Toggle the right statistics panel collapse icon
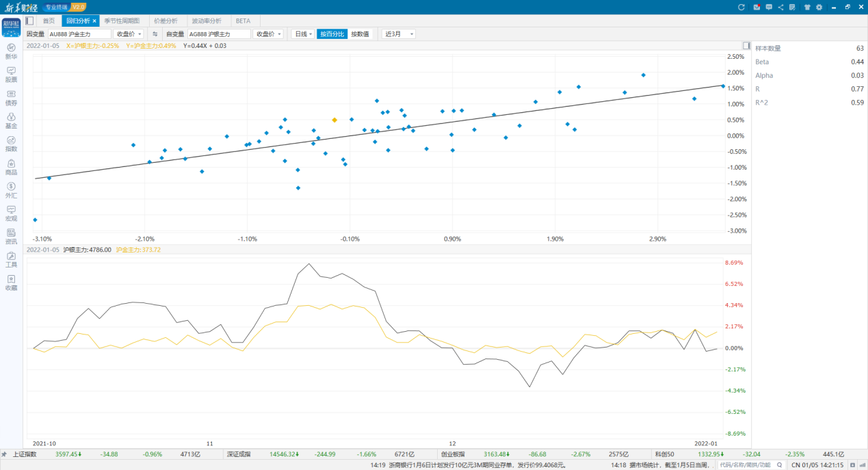The image size is (868, 470). [746, 46]
